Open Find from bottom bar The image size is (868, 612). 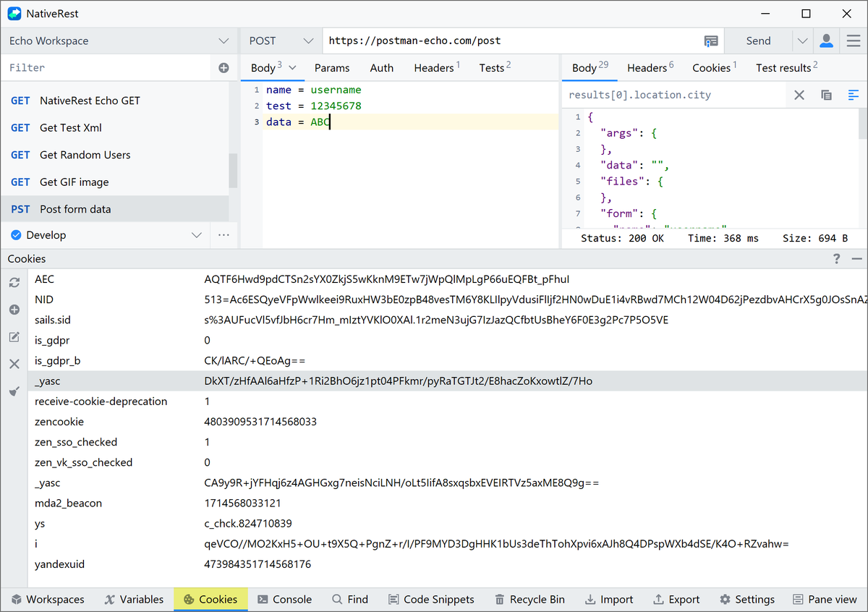(x=350, y=600)
